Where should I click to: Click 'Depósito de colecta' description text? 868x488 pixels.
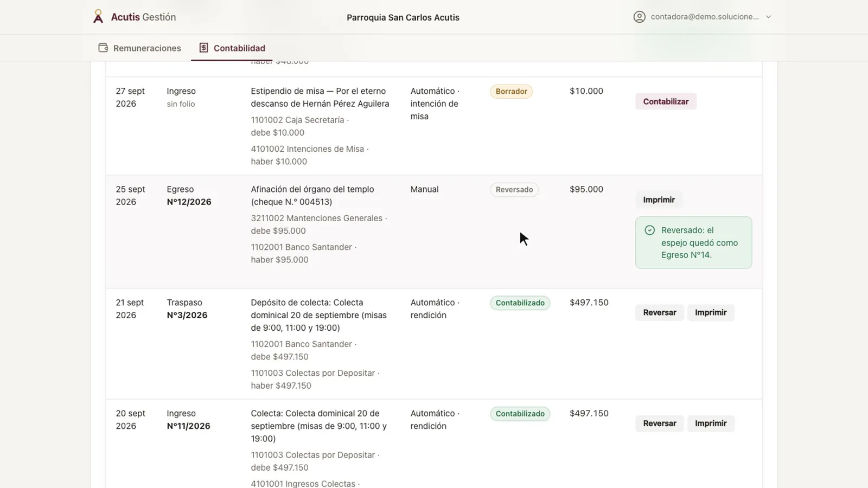click(x=319, y=315)
